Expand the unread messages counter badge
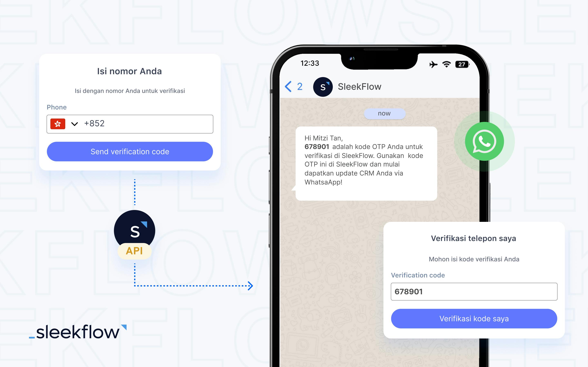 coord(300,86)
